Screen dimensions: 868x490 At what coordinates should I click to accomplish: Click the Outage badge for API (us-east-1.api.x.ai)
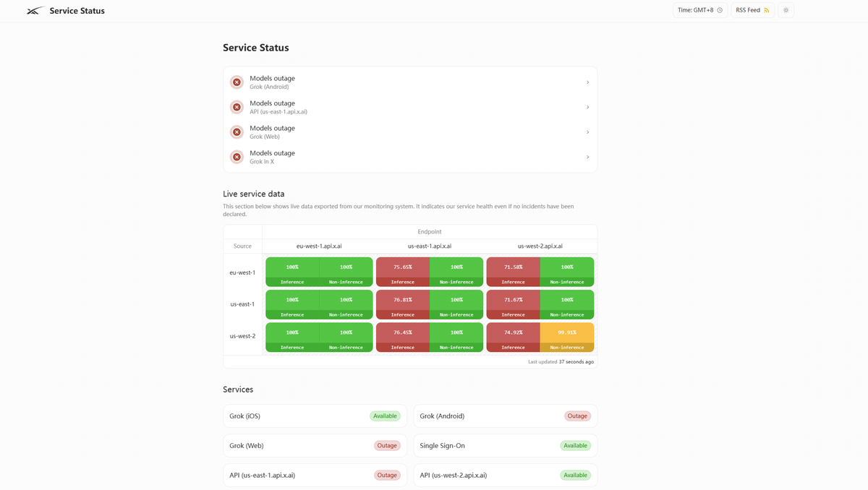coord(387,476)
